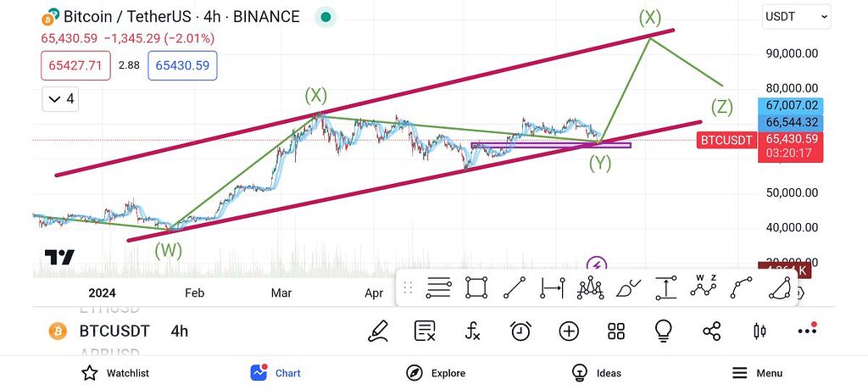Tap the 4h timeframe next to BTCUSDT
The width and height of the screenshot is (868, 390).
point(179,331)
